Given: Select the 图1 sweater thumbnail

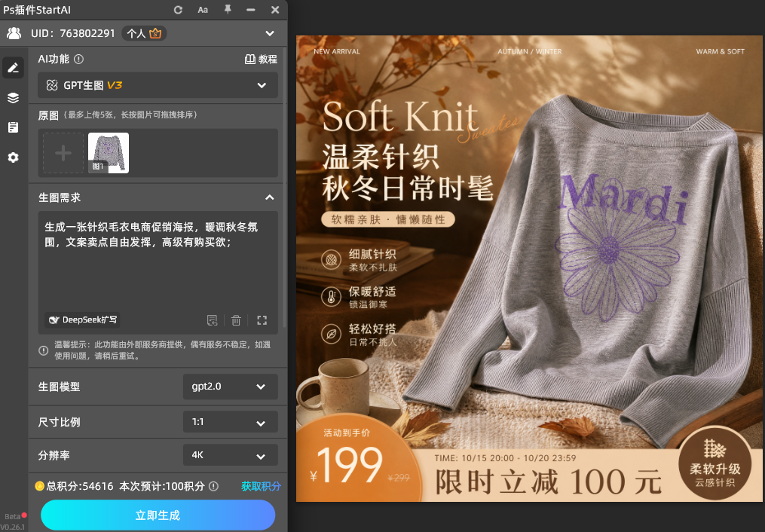Looking at the screenshot, I should click(x=109, y=153).
